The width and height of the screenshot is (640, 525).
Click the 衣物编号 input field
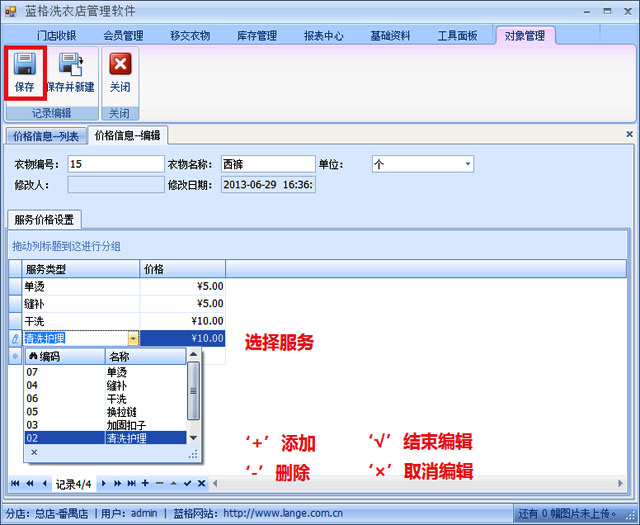click(116, 164)
